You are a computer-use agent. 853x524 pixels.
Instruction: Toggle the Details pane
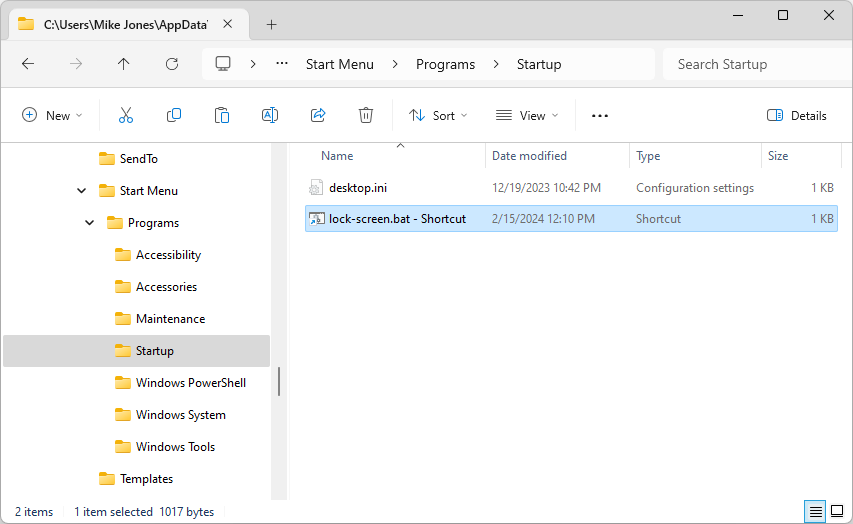[x=797, y=115]
